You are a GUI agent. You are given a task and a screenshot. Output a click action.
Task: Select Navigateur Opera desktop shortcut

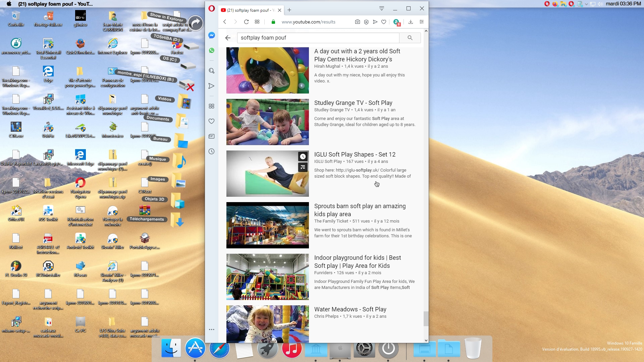point(80,188)
